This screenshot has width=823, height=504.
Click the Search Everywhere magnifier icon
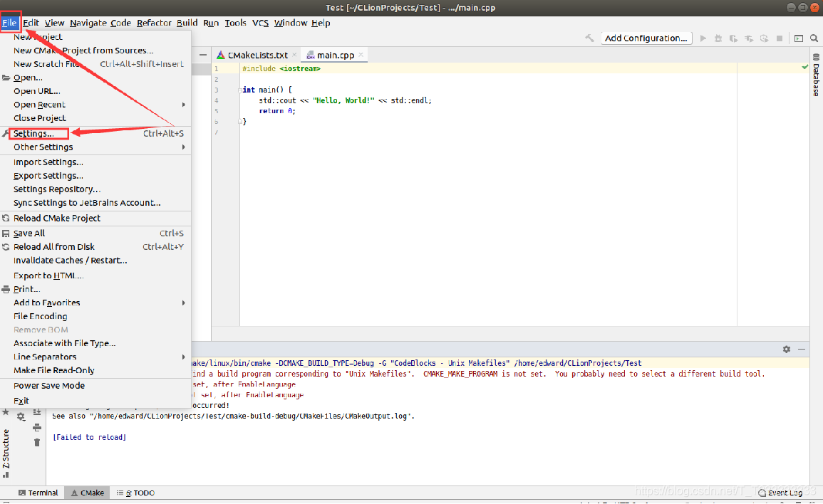(814, 38)
